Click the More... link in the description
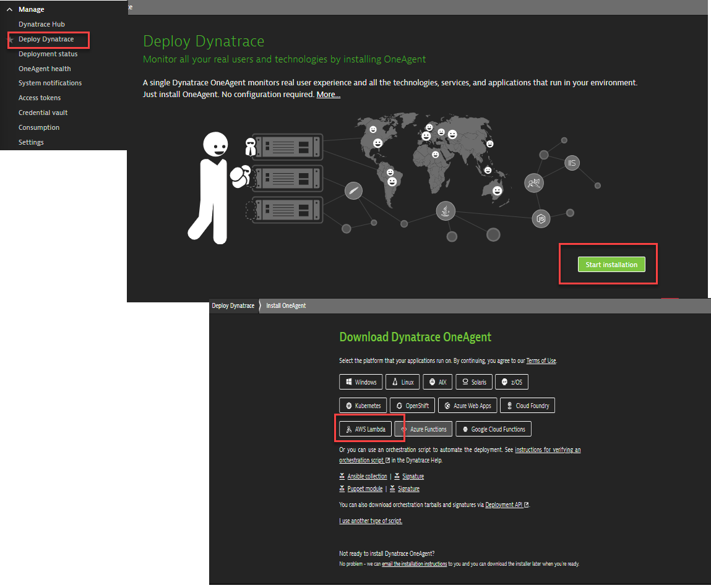Viewport: 711px width, 588px height. (328, 95)
